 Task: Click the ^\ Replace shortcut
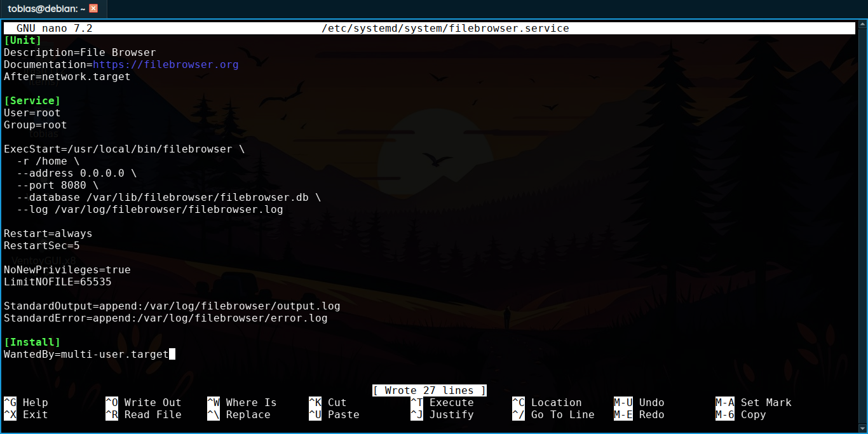(239, 415)
